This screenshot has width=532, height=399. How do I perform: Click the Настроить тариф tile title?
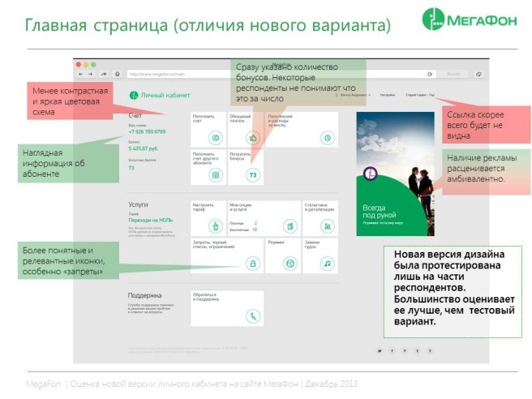(x=204, y=207)
